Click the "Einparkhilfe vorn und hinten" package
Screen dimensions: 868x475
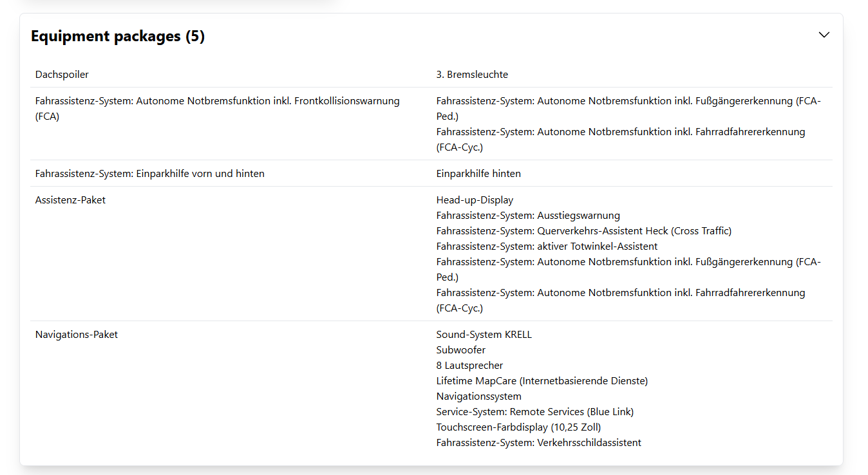tap(149, 174)
